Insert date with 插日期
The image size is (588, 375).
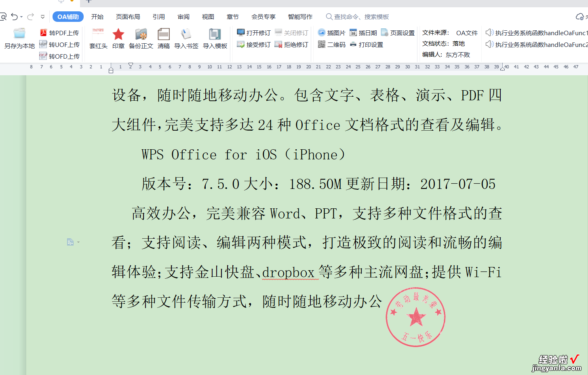[x=363, y=33]
